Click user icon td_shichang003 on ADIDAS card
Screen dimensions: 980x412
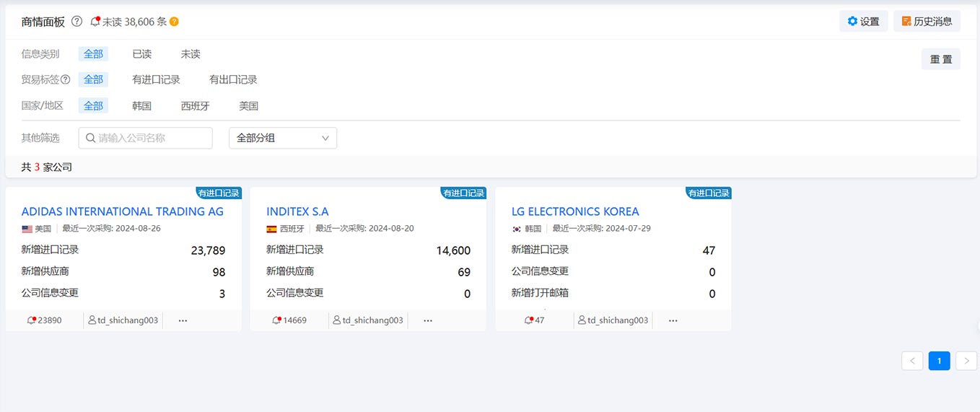pos(92,320)
